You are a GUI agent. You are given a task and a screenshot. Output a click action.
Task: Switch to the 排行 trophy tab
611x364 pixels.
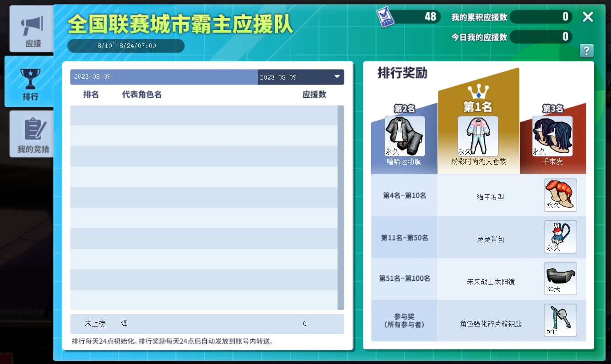(x=30, y=81)
